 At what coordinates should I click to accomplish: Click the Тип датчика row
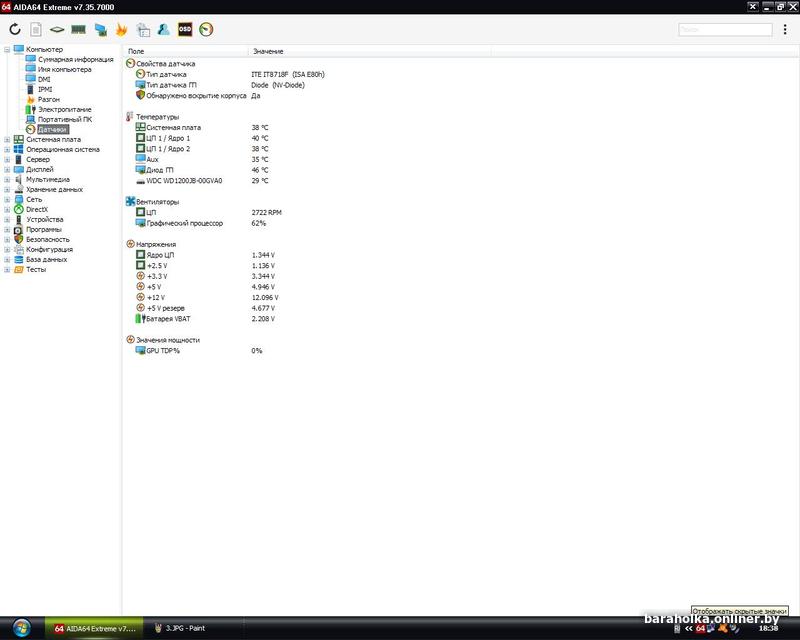click(x=230, y=75)
